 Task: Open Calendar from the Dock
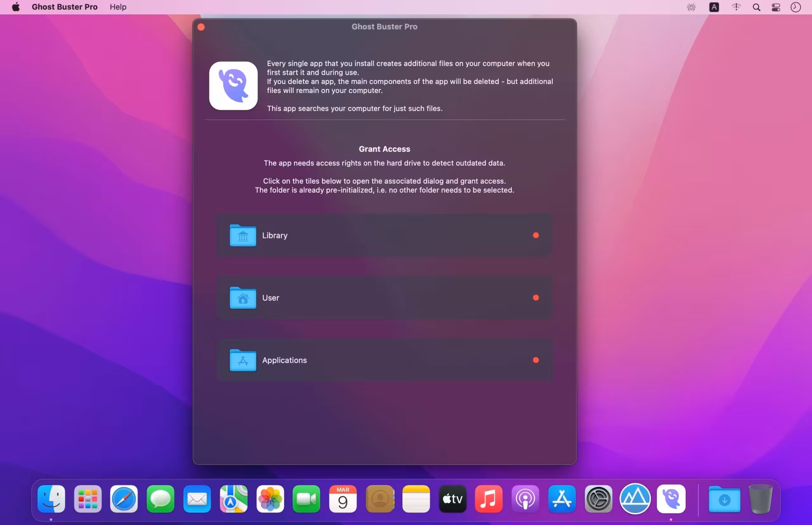coord(343,499)
